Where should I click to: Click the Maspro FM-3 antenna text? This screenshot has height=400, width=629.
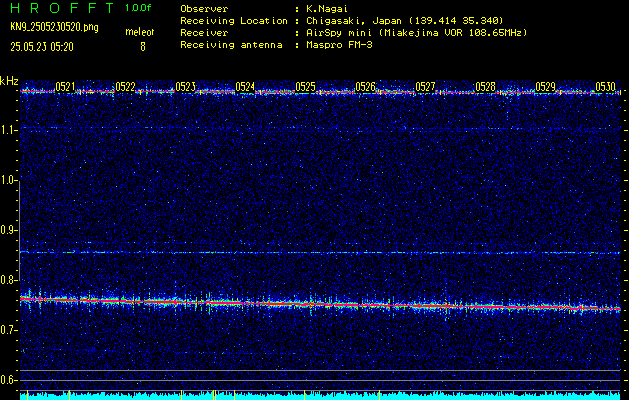coord(339,45)
